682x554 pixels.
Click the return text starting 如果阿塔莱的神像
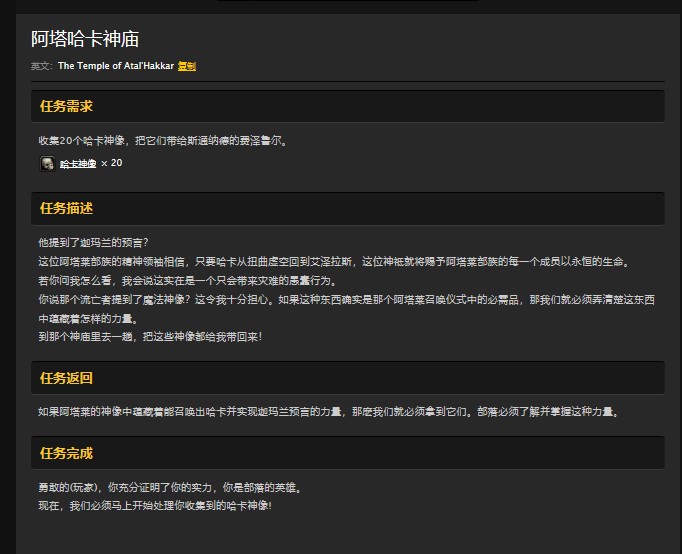(x=328, y=411)
